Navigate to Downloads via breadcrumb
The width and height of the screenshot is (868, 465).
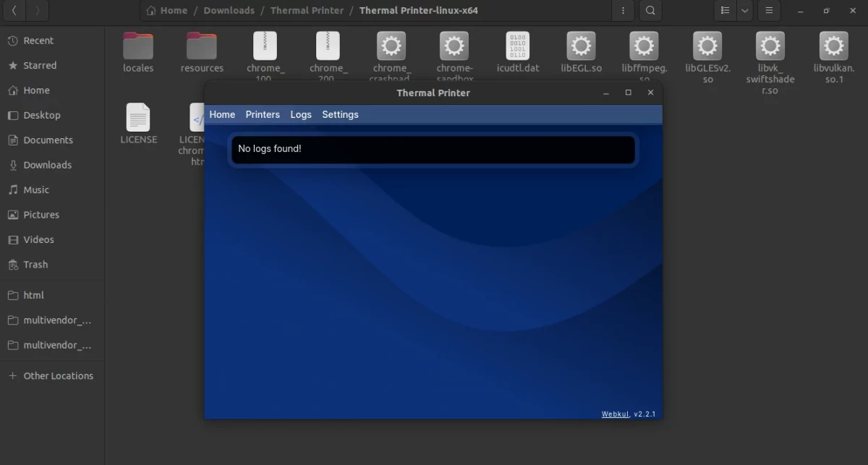[229, 10]
